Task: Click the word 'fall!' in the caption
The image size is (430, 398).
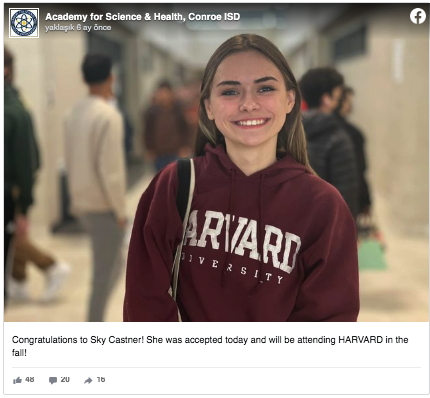Action: 19,353
